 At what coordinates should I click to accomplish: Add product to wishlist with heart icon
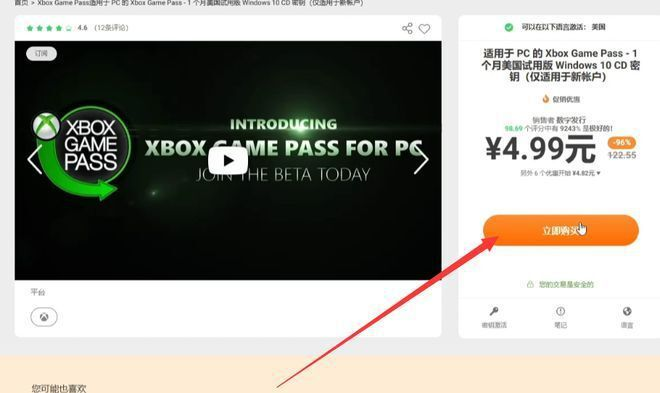pos(424,29)
